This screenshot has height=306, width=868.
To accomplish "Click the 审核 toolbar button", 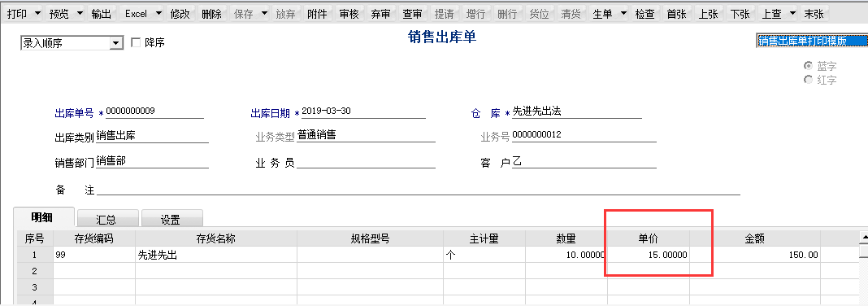I will coord(349,14).
